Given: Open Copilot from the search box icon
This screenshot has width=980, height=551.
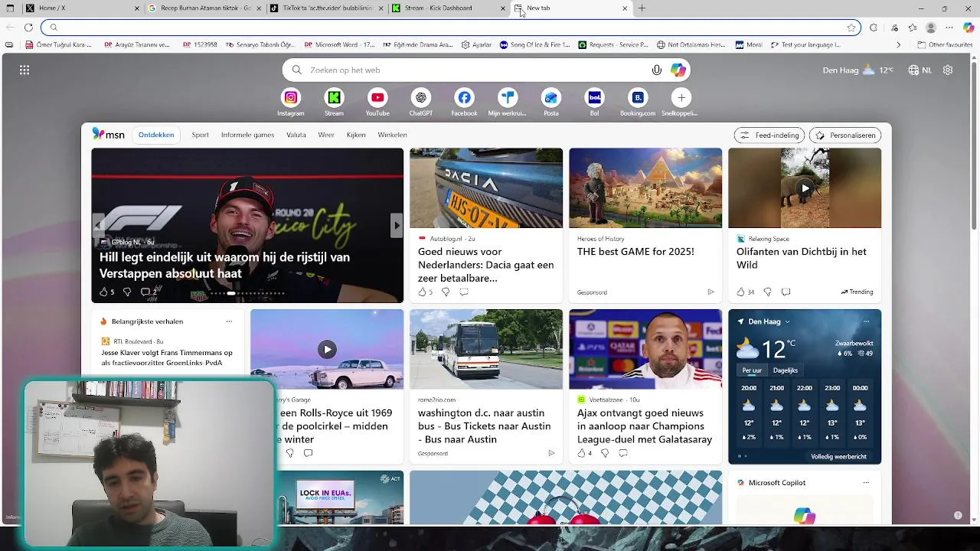Looking at the screenshot, I should coord(678,70).
